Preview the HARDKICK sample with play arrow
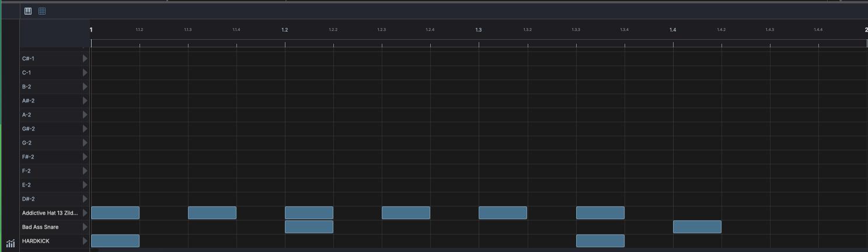The height and width of the screenshot is (252, 868). click(x=85, y=241)
